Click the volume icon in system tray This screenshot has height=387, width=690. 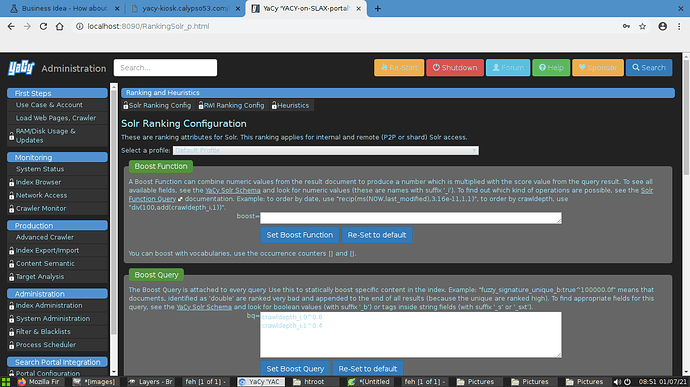pyautogui.click(x=617, y=382)
